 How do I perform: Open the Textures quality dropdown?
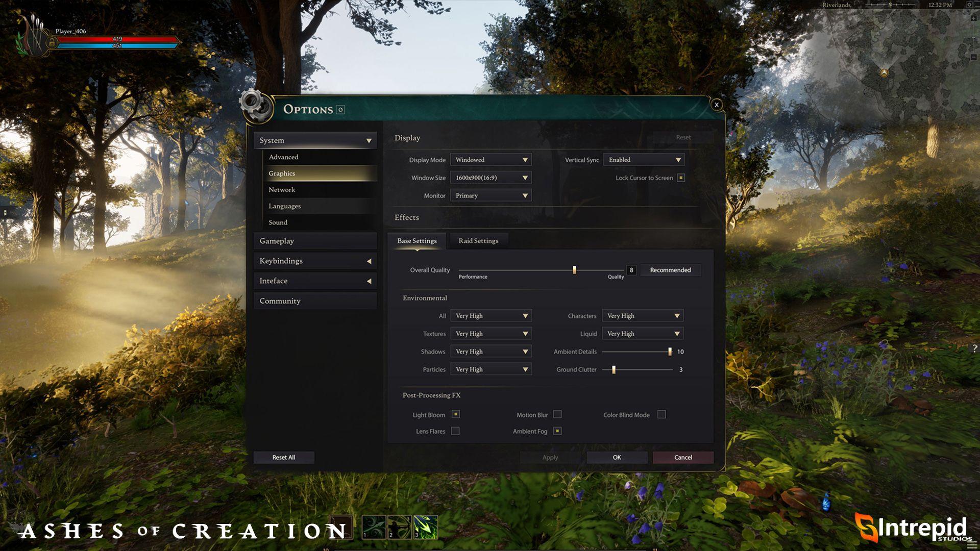click(491, 334)
